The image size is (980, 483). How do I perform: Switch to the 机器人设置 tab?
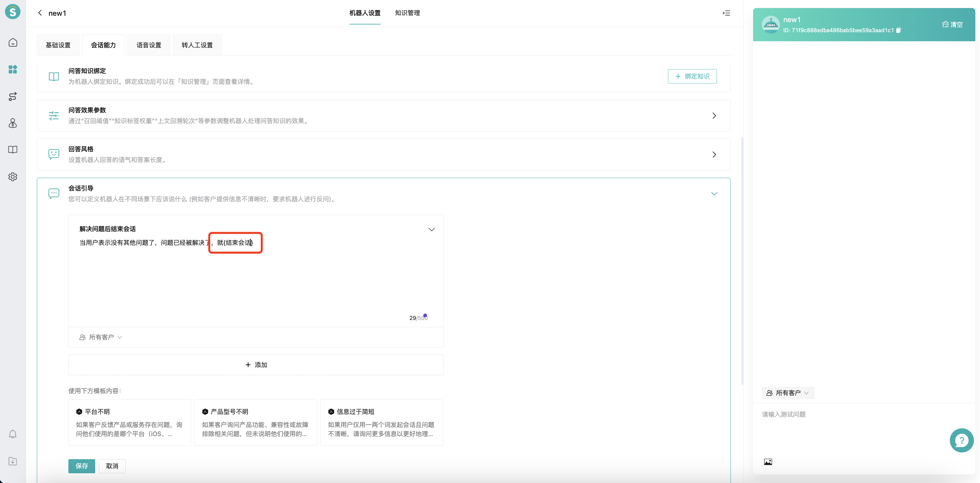point(365,13)
